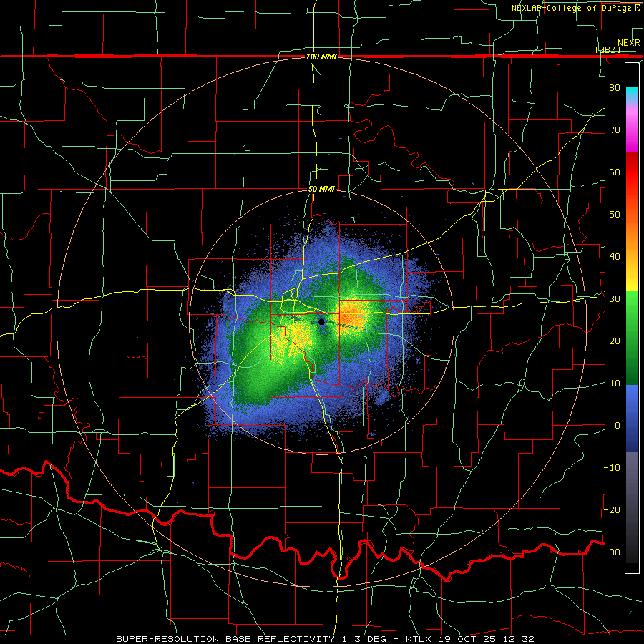Click the -30 value on the dBZ scale
Screen dimensions: 644x644
(612, 552)
